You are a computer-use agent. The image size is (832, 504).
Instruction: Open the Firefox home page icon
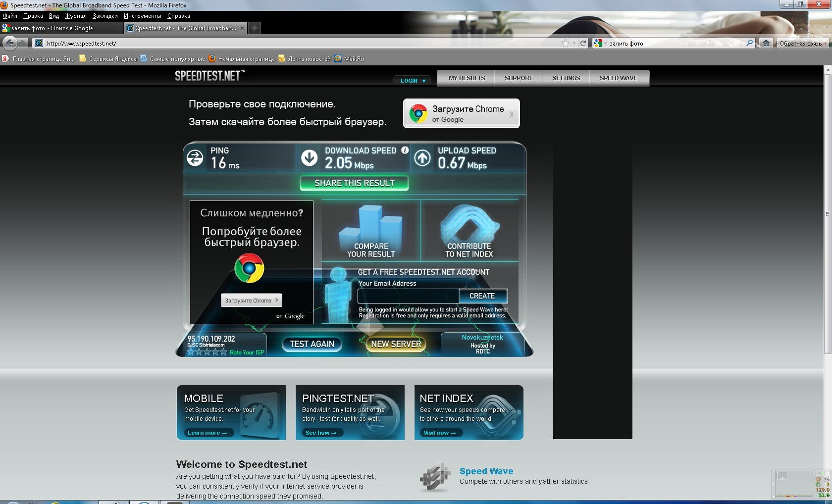[x=766, y=43]
